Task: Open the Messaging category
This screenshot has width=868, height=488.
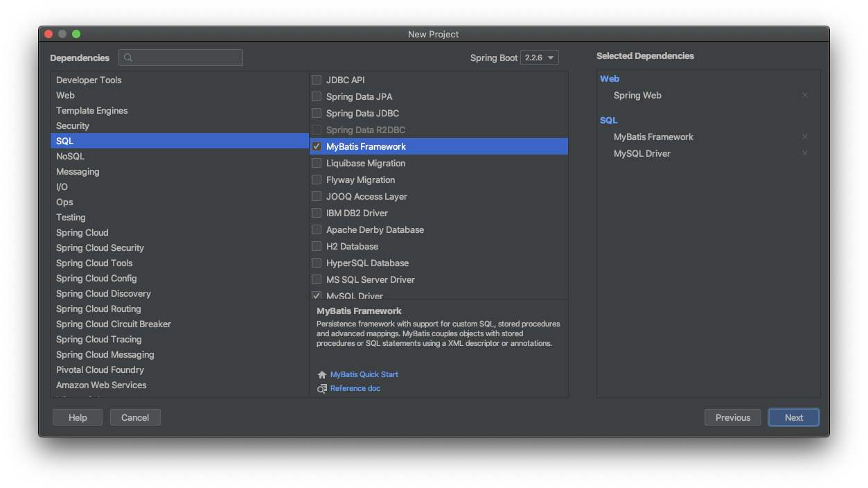Action: [179, 172]
